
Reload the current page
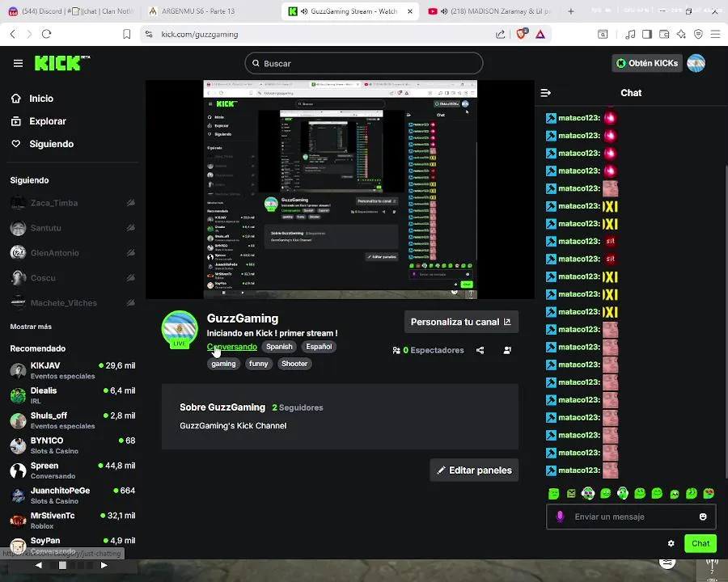coord(46,34)
